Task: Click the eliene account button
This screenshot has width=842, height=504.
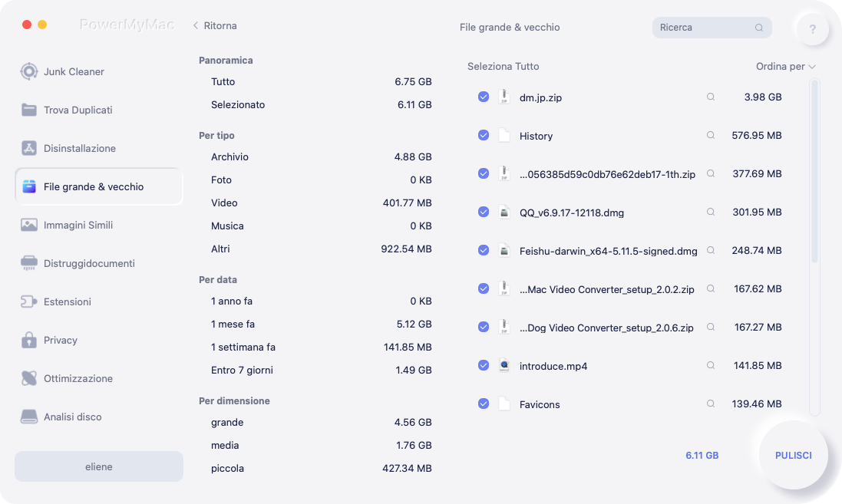Action: [99, 466]
